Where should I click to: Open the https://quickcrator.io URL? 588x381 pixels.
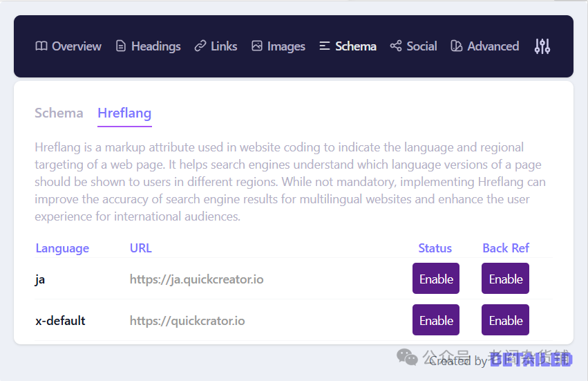tap(187, 321)
